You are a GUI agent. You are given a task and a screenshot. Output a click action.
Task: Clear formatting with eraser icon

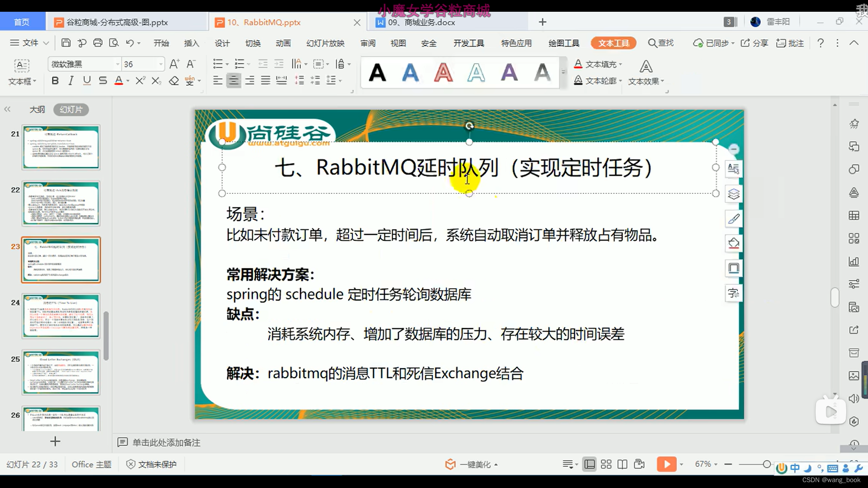[x=174, y=81]
